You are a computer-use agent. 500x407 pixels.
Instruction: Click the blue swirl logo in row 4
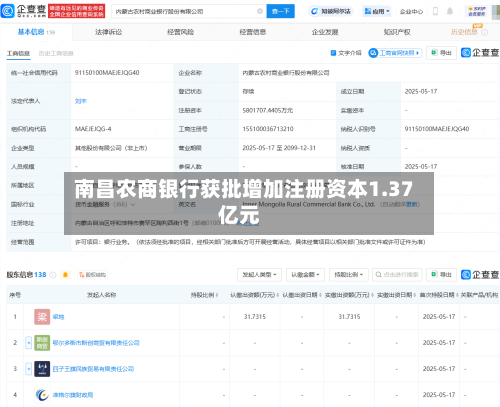click(42, 395)
